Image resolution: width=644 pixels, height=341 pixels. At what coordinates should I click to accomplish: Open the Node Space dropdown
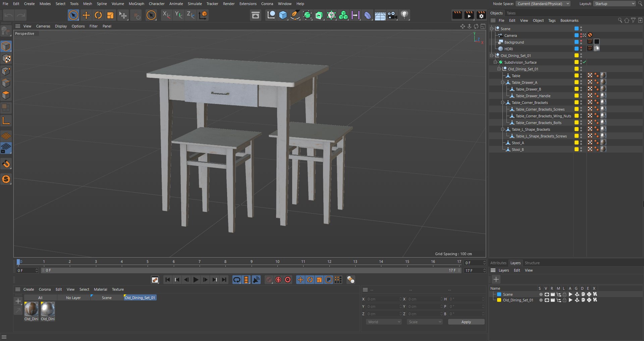pyautogui.click(x=543, y=4)
